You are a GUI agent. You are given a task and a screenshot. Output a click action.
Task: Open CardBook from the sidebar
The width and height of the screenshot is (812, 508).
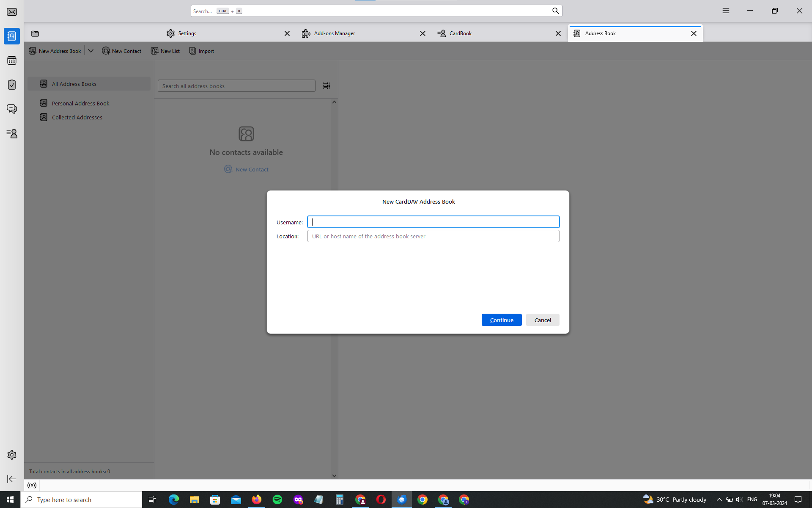[x=12, y=134]
